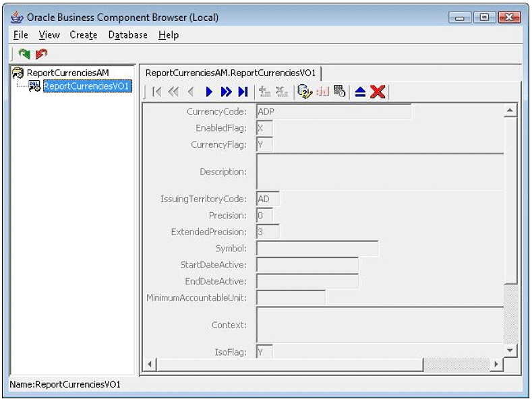
Task: Jump forward a set of records
Action: (226, 92)
